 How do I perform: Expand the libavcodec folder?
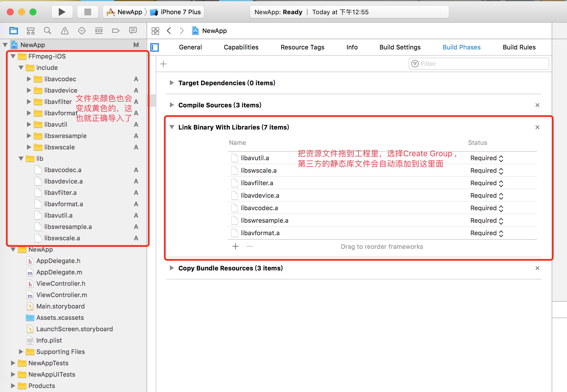29,79
